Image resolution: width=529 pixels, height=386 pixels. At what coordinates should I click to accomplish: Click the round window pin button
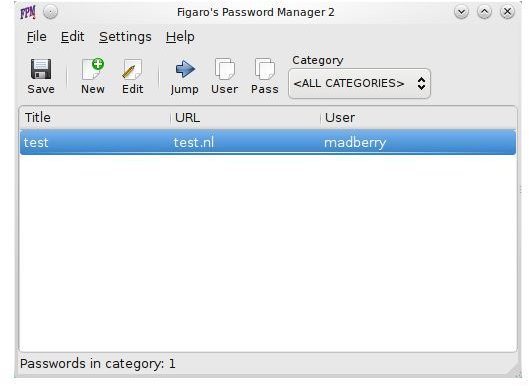click(x=50, y=12)
